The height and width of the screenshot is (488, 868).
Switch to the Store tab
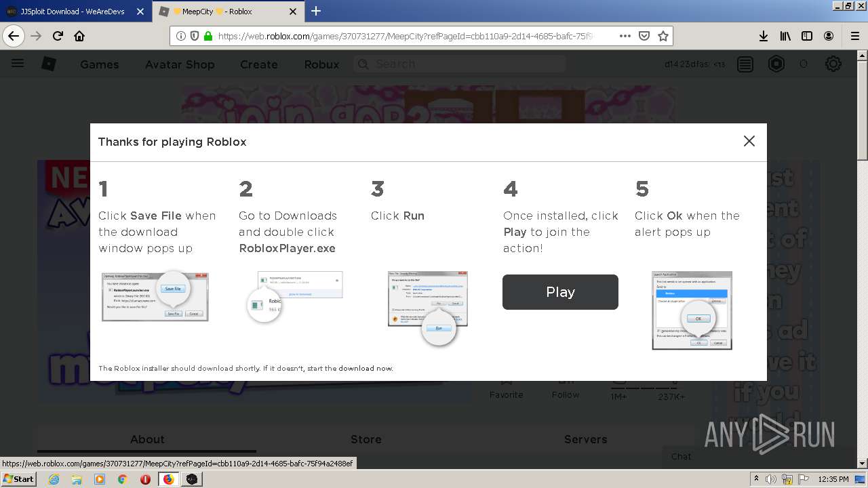(366, 439)
